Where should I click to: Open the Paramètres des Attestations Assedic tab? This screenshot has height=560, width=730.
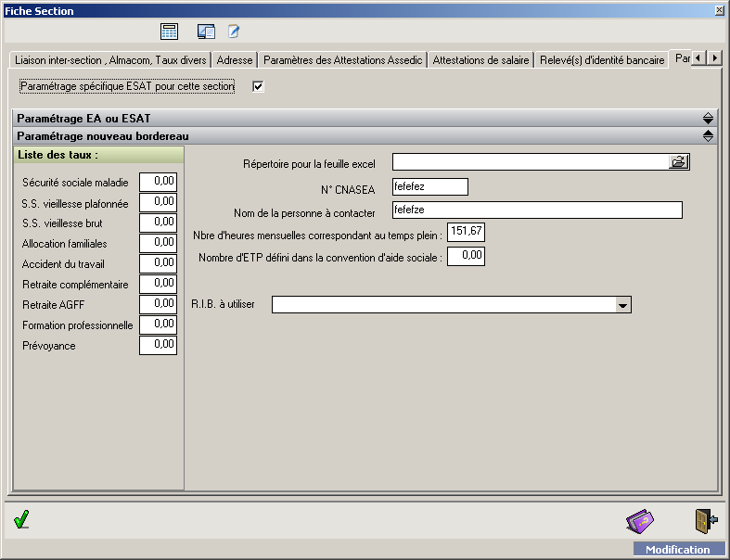342,60
